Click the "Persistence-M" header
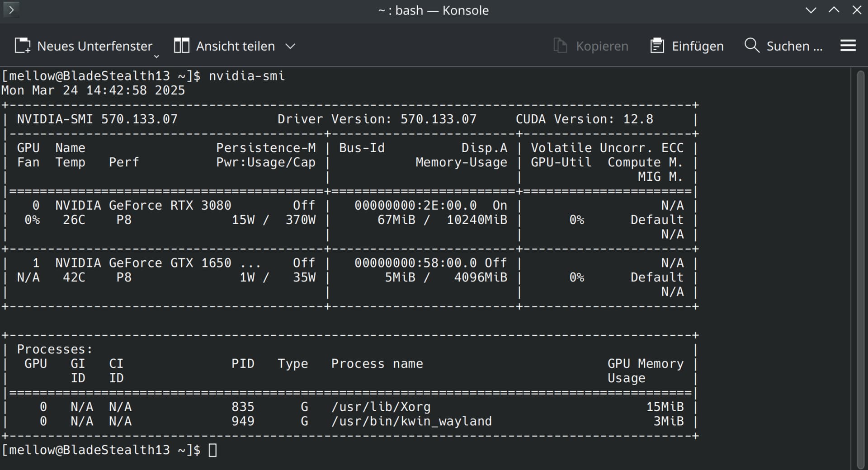 coord(266,148)
